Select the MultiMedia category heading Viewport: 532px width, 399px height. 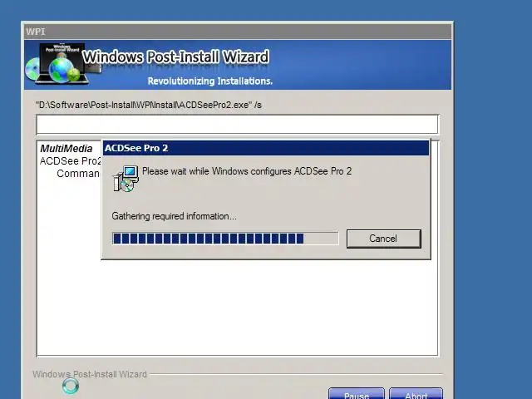(66, 149)
